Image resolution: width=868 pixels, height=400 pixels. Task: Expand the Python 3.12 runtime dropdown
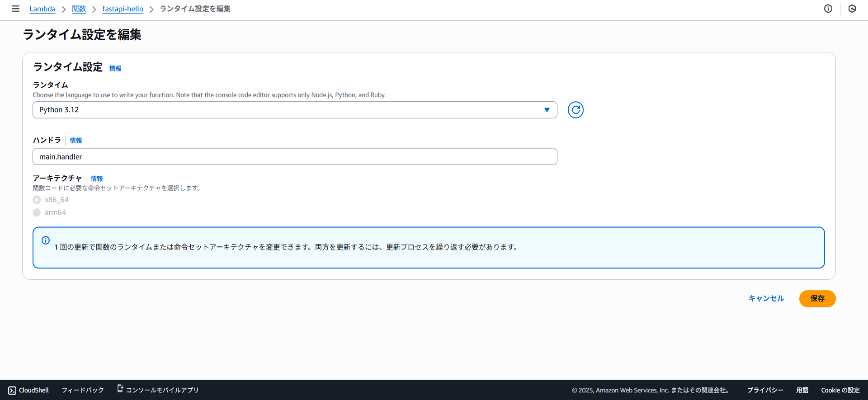[295, 110]
